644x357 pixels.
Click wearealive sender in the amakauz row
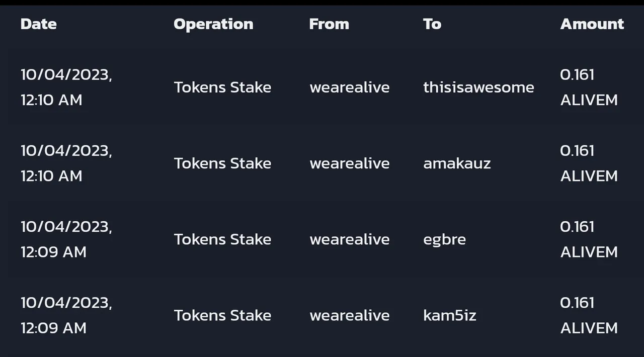350,163
